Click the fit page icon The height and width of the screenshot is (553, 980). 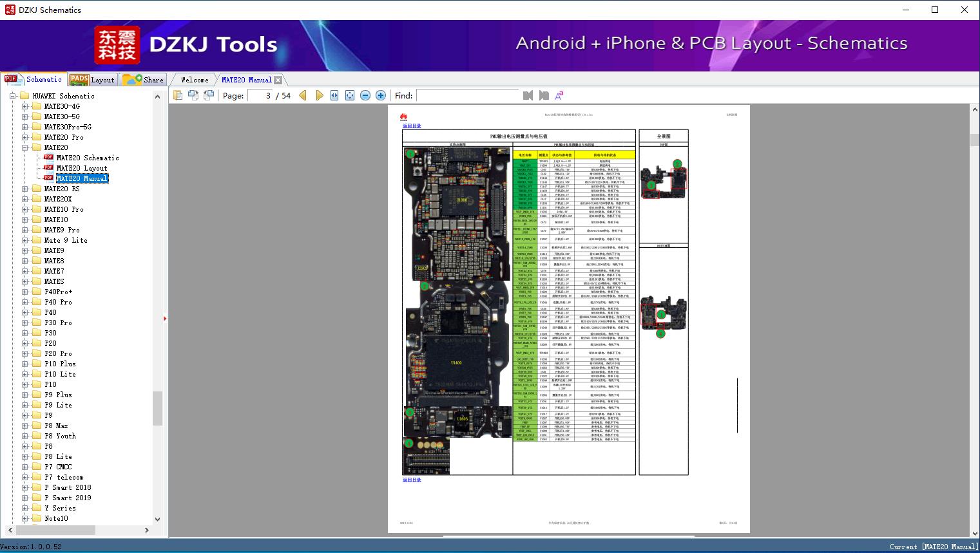(350, 95)
